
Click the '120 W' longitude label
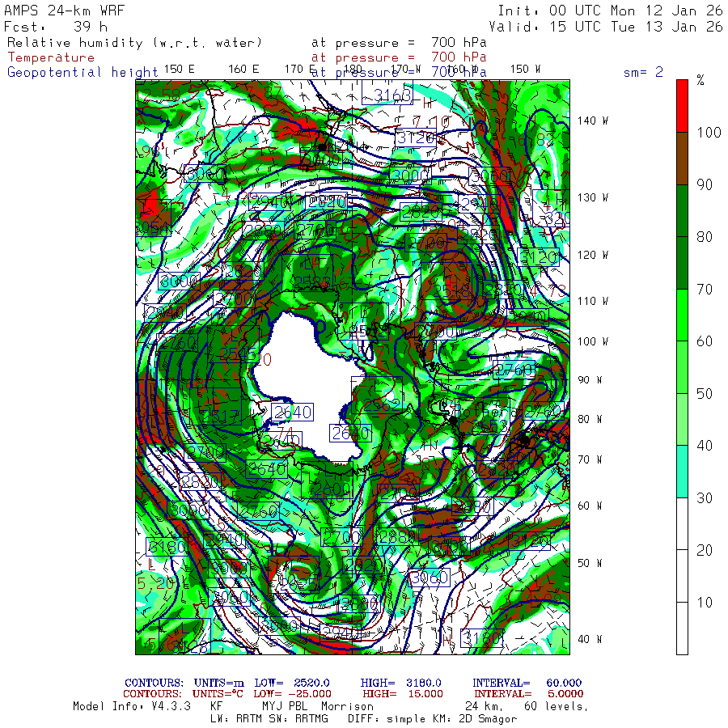(592, 256)
